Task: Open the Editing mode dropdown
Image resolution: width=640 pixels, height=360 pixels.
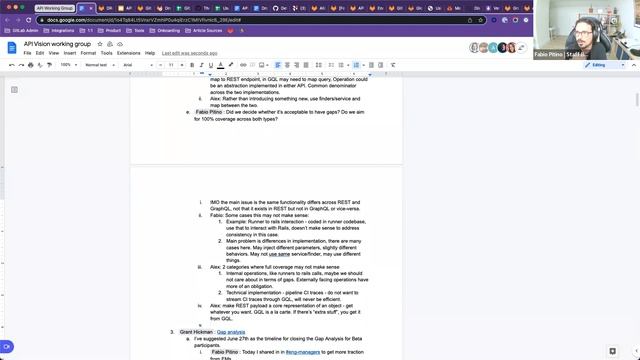Action: 604,65
